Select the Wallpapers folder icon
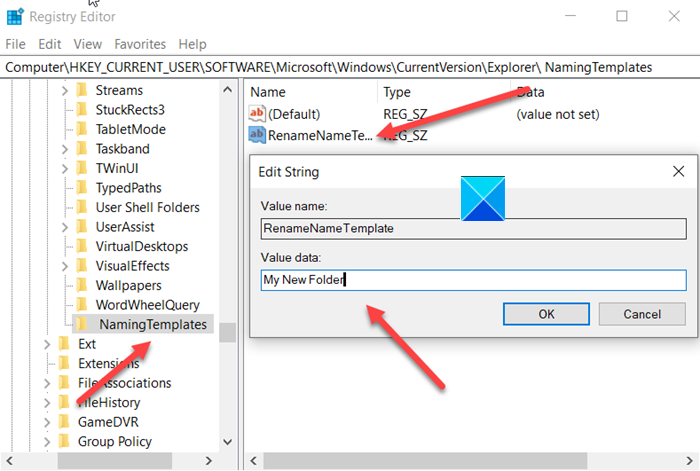700x471 pixels. point(82,285)
